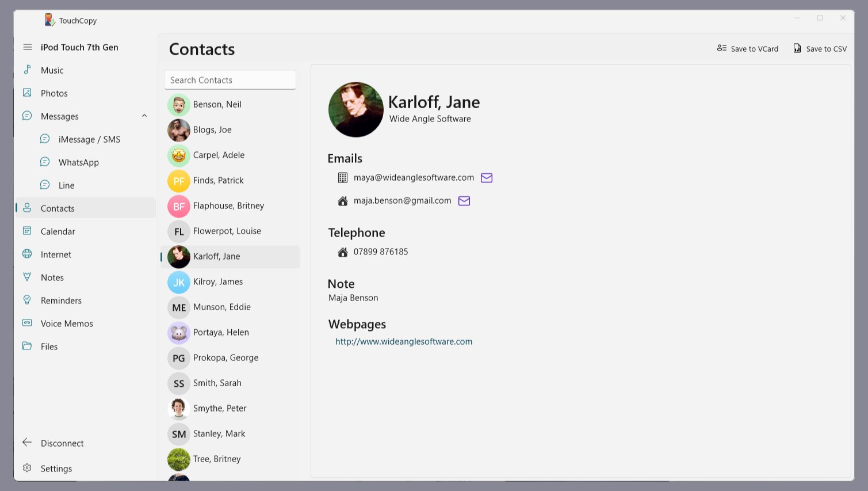Open Internet in the sidebar

tap(86, 254)
